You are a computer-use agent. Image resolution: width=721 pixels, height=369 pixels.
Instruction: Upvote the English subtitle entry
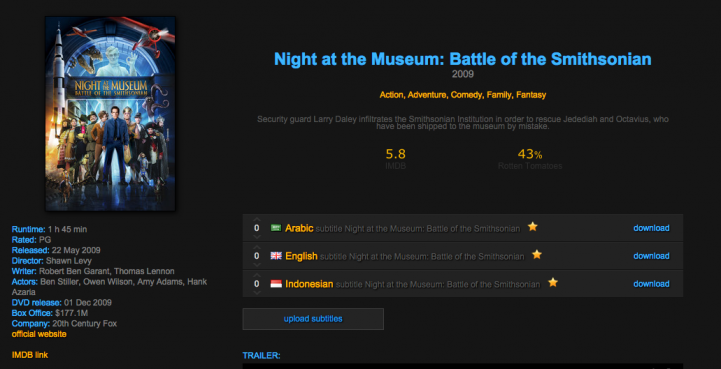(257, 247)
